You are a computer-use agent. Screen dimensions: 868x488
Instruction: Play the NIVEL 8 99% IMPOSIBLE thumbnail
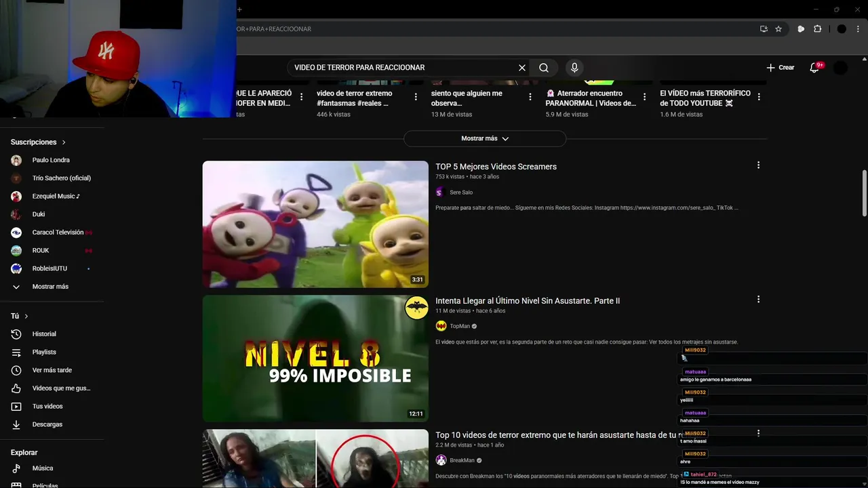[x=315, y=359]
